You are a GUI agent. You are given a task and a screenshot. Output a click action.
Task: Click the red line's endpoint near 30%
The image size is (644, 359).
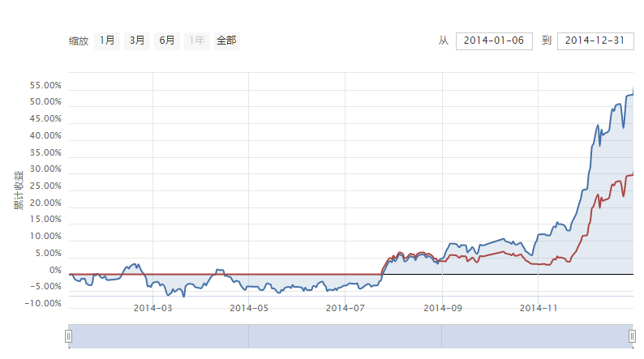coord(632,173)
